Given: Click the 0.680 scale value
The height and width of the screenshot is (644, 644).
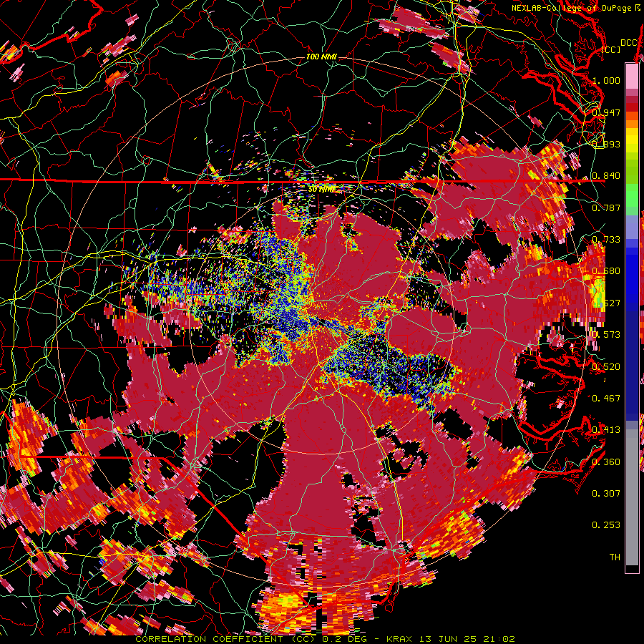Looking at the screenshot, I should click(606, 271).
